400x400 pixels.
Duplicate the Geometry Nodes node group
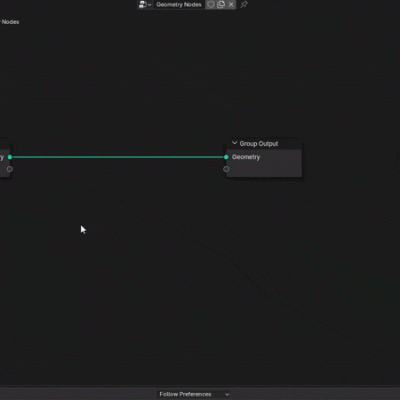(221, 5)
